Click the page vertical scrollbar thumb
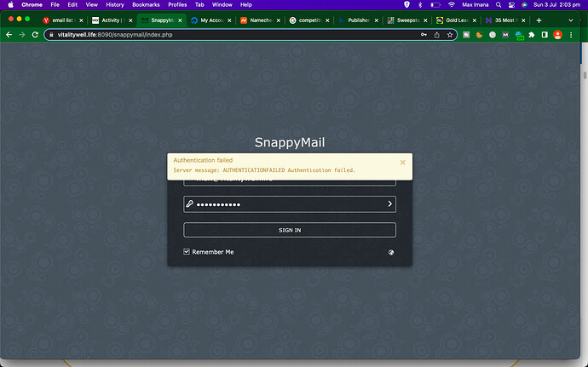 pos(585,75)
